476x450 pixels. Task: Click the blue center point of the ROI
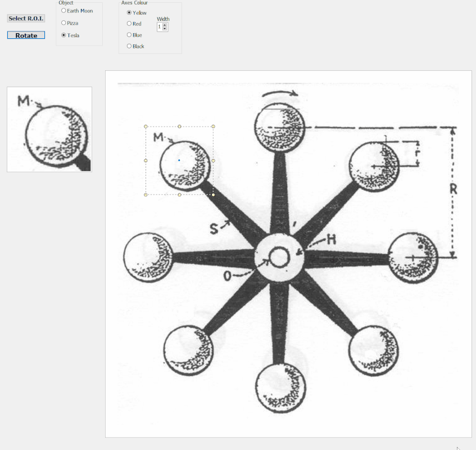[179, 160]
